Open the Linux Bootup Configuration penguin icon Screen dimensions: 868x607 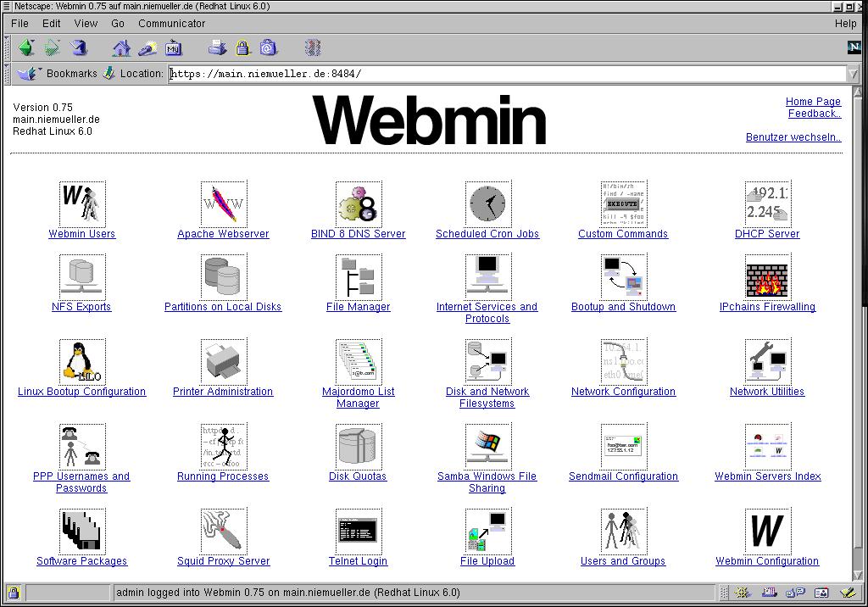click(82, 362)
